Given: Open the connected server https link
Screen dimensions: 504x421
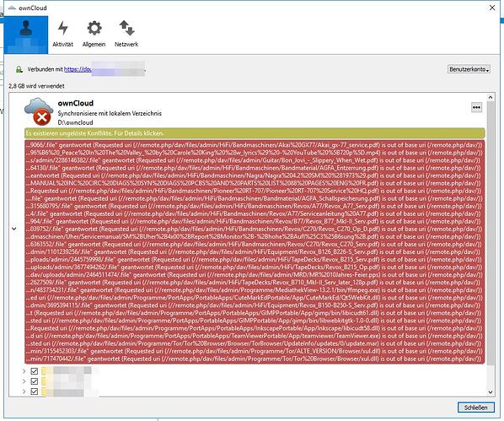Looking at the screenshot, I should click(78, 69).
